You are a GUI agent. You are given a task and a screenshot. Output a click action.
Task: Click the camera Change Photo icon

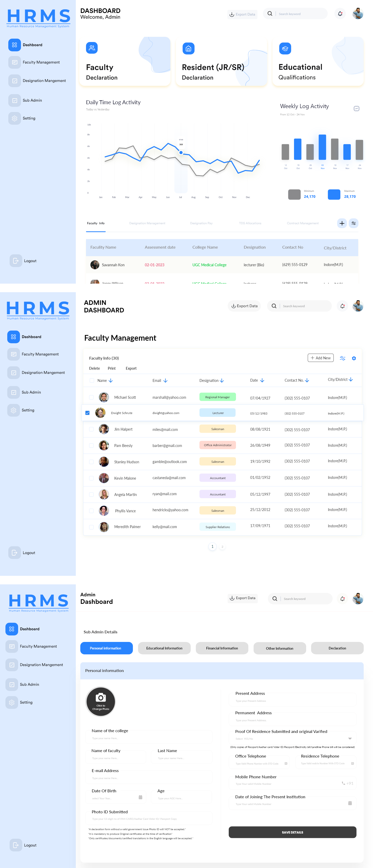point(101,701)
